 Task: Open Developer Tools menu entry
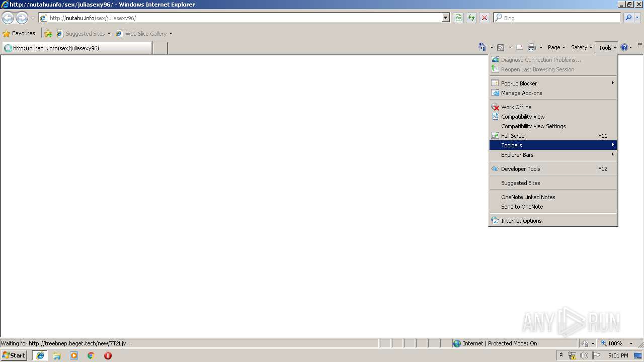point(553,169)
